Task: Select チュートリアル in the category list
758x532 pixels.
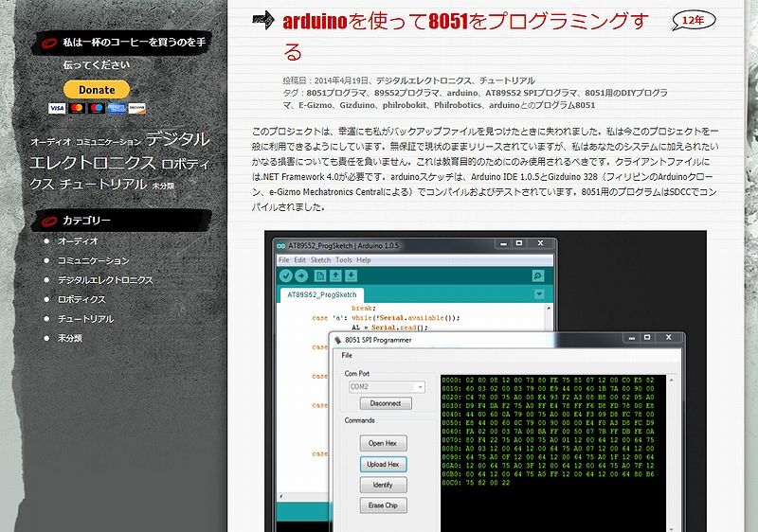Action: [x=85, y=319]
